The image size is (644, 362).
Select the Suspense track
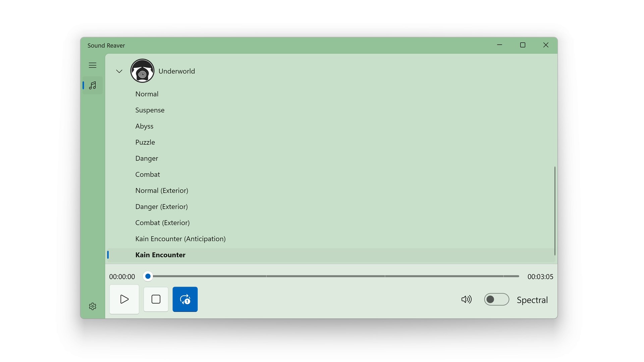pos(150,110)
